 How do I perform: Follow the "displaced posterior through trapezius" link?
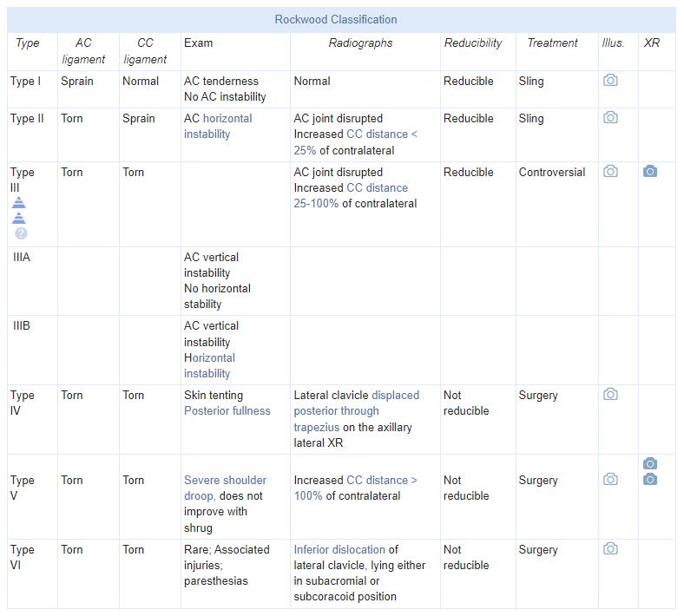pyautogui.click(x=356, y=411)
